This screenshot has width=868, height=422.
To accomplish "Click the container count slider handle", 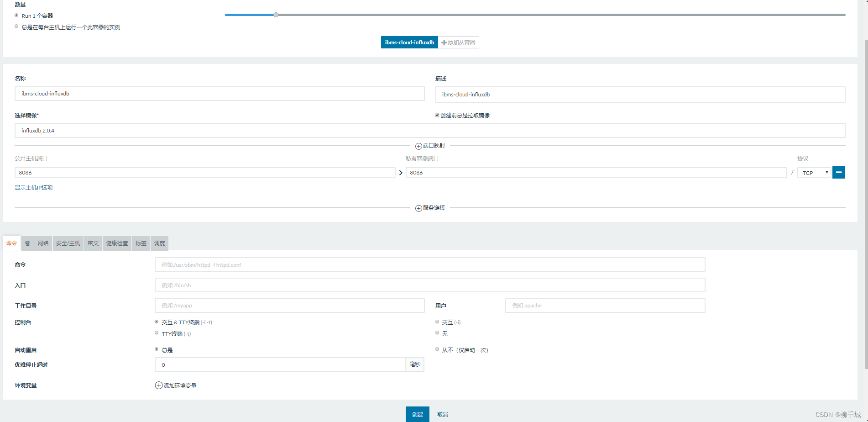I will pyautogui.click(x=276, y=15).
